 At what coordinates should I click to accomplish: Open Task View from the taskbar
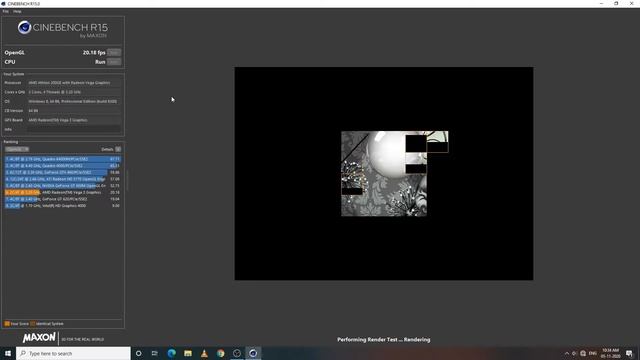pos(155,353)
